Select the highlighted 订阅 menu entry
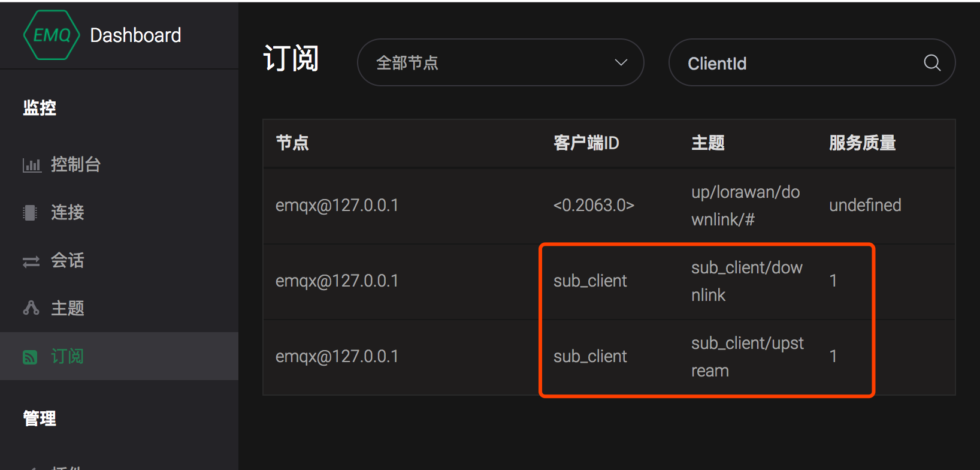 (68, 356)
